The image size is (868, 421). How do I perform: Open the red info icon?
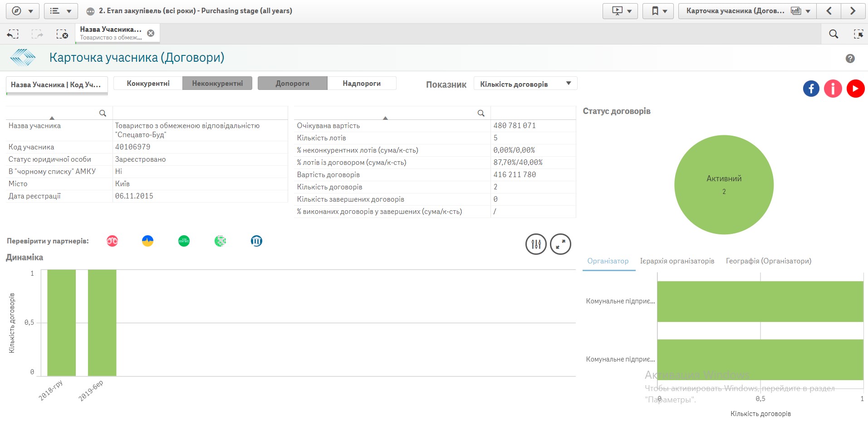[x=833, y=89]
